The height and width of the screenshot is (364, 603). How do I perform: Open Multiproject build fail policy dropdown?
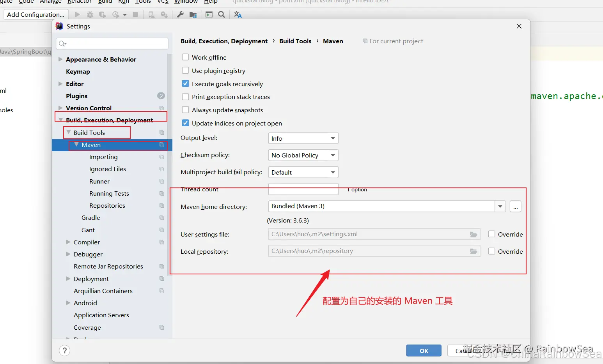[303, 172]
